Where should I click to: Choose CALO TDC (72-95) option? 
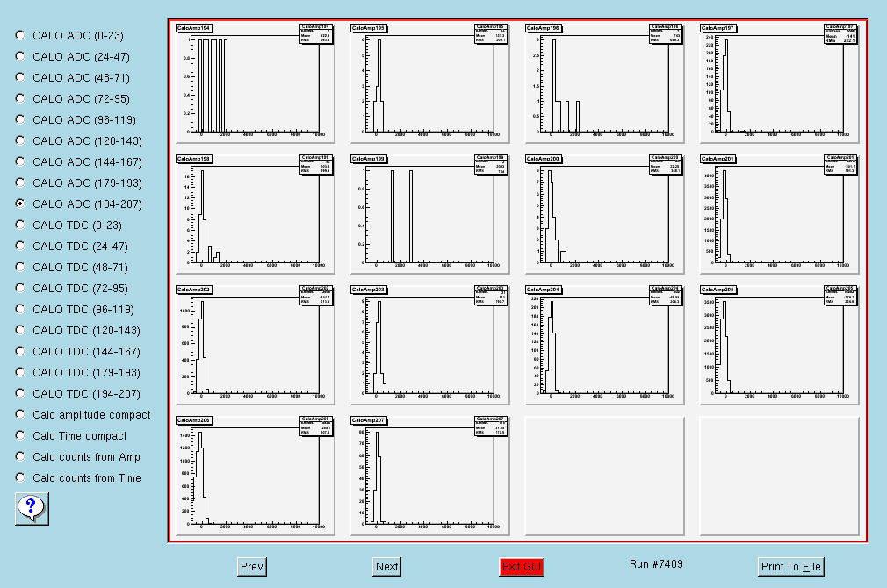click(20, 288)
